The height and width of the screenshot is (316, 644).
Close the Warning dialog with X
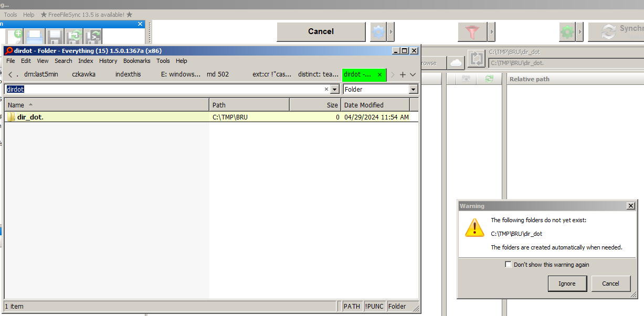pyautogui.click(x=631, y=206)
